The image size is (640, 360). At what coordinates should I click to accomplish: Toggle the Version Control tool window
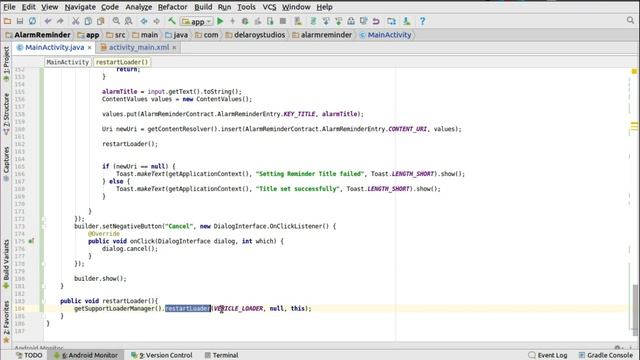click(x=162, y=355)
